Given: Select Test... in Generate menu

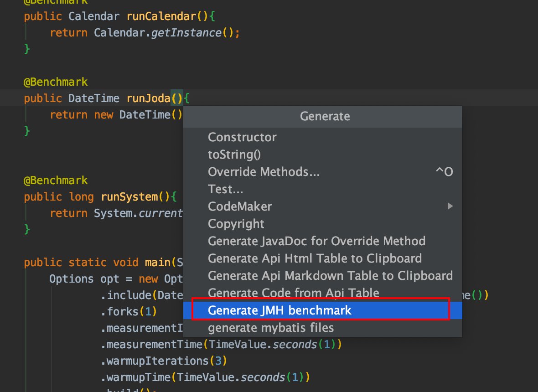Looking at the screenshot, I should [x=322, y=189].
